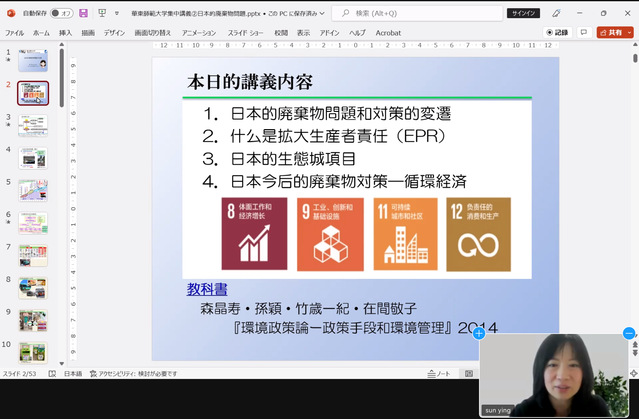Click the 記録 record button
This screenshot has height=419, width=639.
[x=557, y=33]
